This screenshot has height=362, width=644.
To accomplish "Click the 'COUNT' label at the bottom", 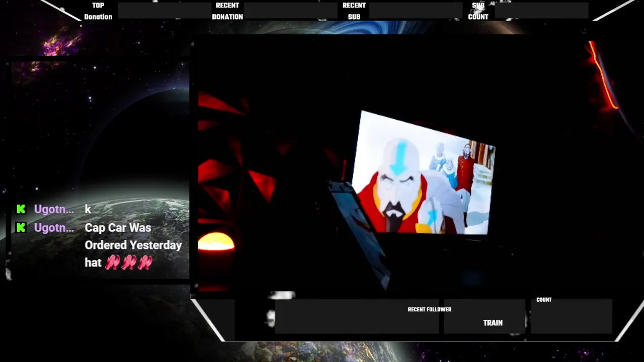I will [x=544, y=300].
